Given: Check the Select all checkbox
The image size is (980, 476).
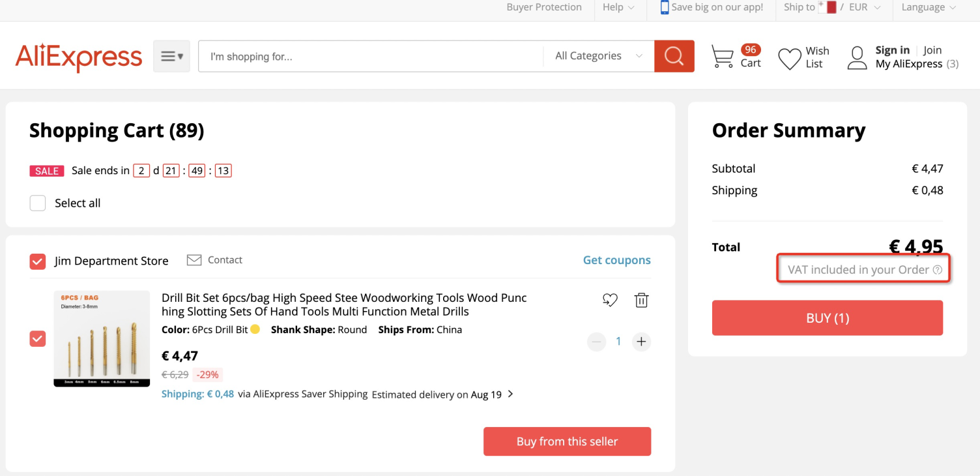Looking at the screenshot, I should tap(38, 203).
